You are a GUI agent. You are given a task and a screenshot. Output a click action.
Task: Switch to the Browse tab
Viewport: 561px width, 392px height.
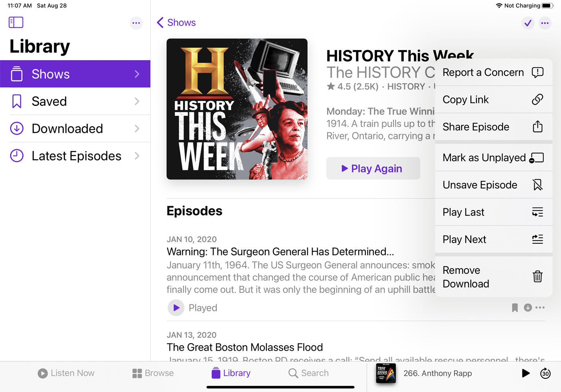(153, 373)
